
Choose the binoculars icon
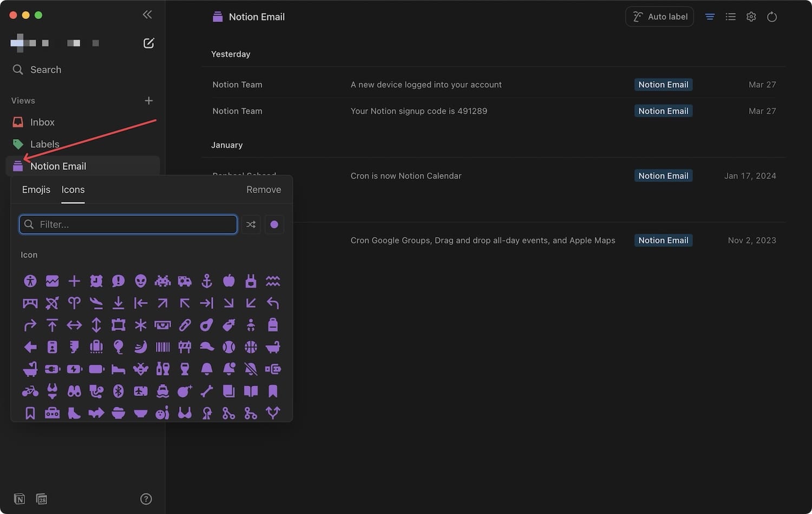pyautogui.click(x=74, y=391)
